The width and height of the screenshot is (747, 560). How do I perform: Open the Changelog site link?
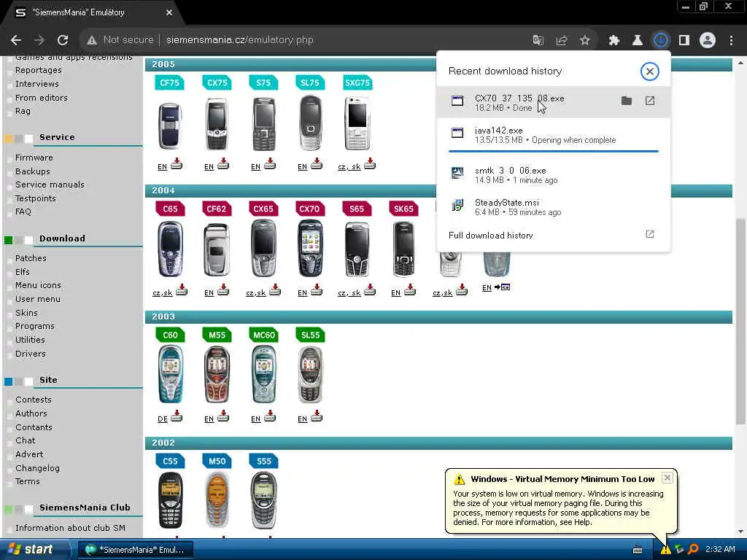(x=38, y=468)
